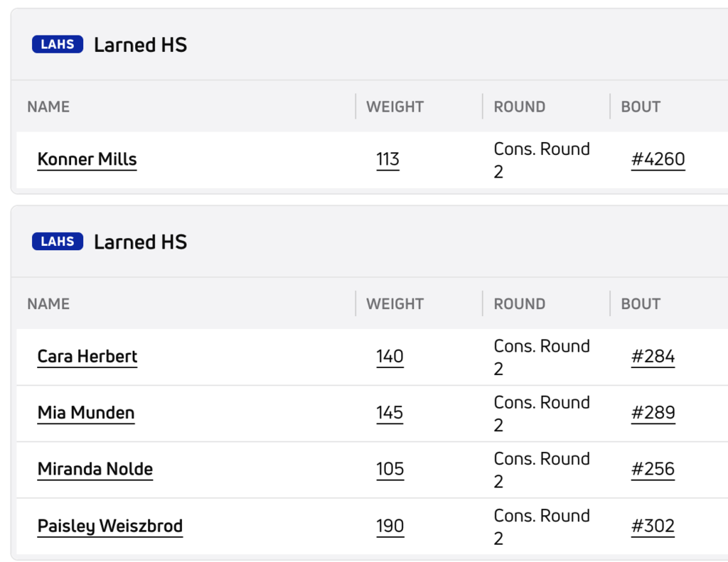Open wrestler profile for Konner Mills
The width and height of the screenshot is (728, 562).
(x=87, y=159)
